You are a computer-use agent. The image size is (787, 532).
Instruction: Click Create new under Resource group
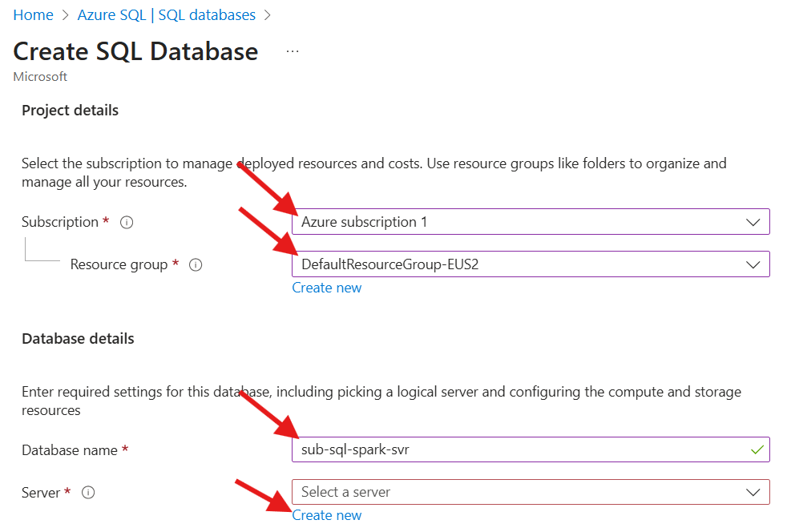pyautogui.click(x=327, y=288)
